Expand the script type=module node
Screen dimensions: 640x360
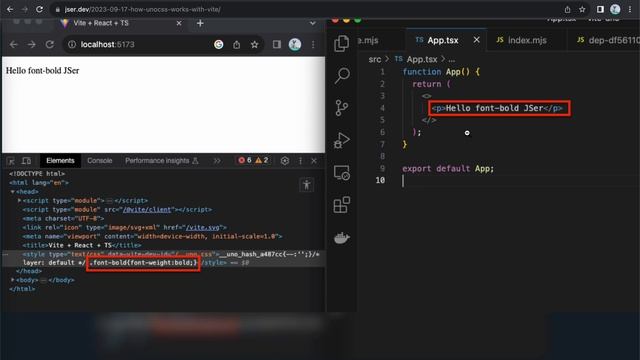(19, 200)
